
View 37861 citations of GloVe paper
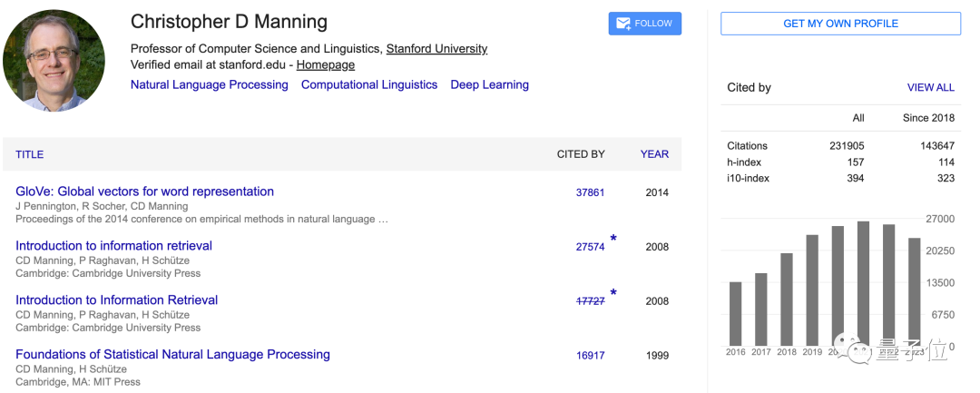pos(590,192)
